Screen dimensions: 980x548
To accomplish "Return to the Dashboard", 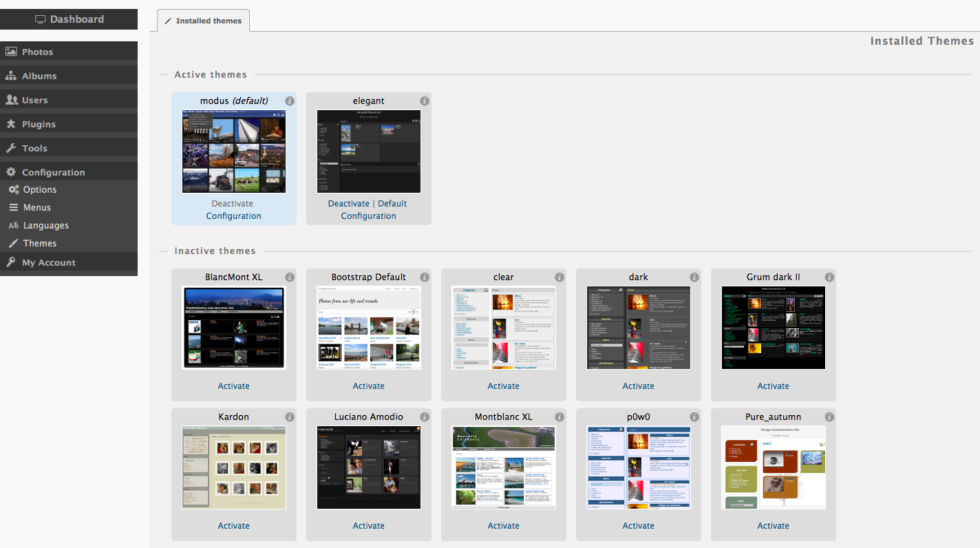I will click(x=69, y=19).
